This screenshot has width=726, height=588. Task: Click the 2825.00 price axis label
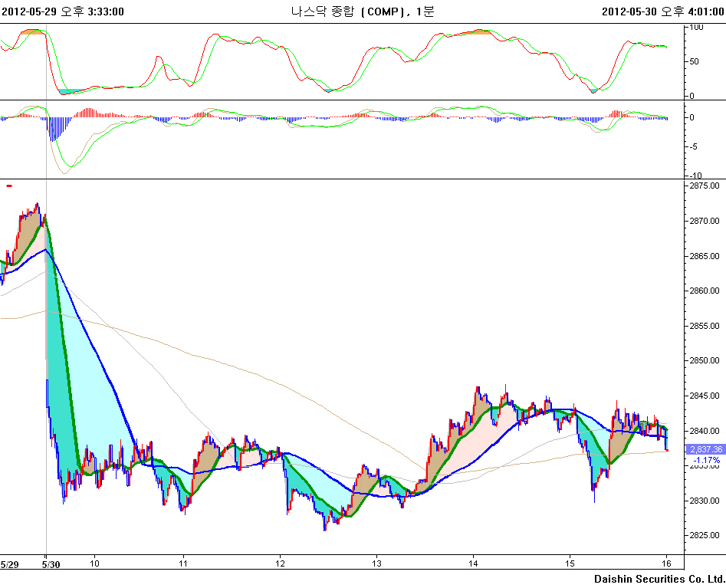tap(704, 535)
